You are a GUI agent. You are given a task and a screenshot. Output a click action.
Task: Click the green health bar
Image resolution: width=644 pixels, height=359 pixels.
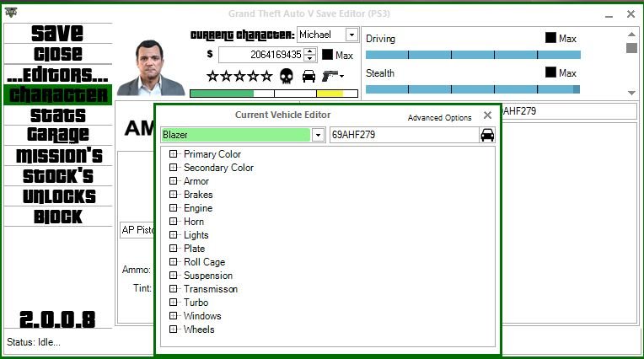(x=222, y=94)
